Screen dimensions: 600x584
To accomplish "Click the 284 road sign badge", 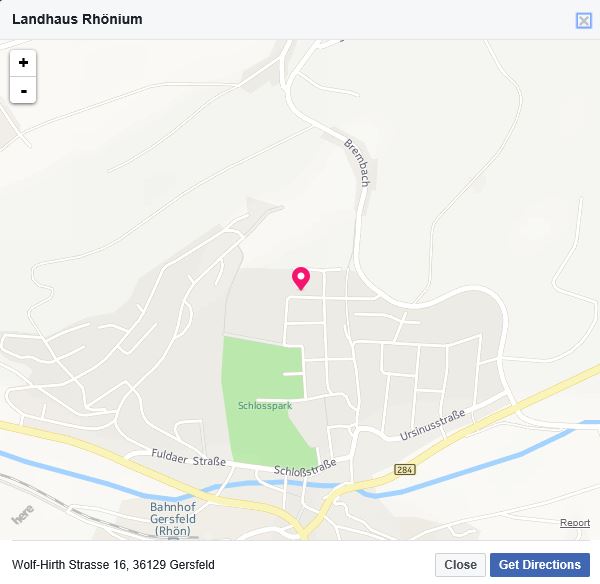I will tap(405, 469).
